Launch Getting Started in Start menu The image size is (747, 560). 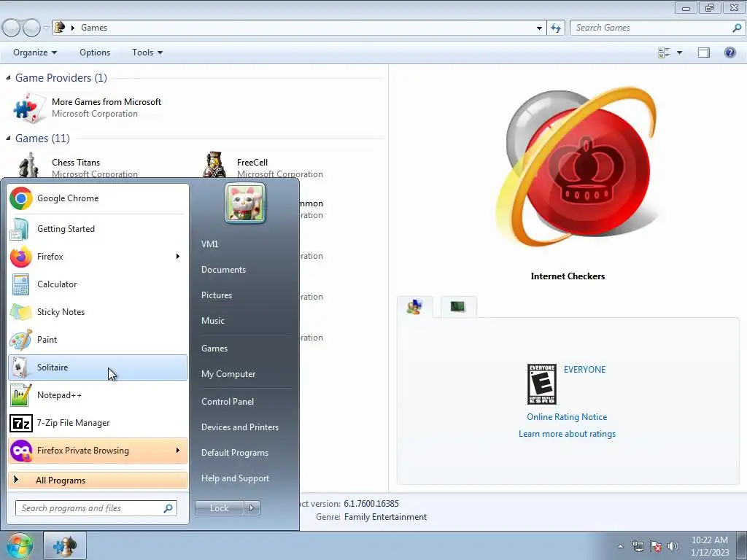point(98,228)
